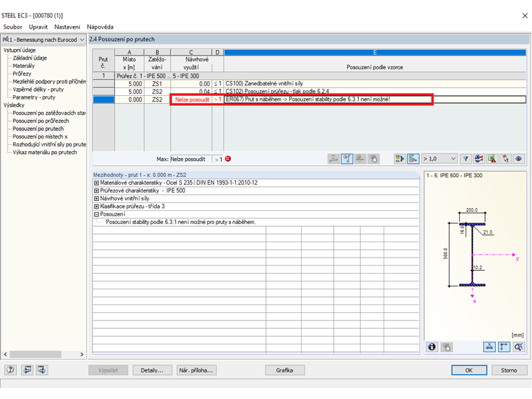Select Posouzení po průřezech in navigator
The height and width of the screenshot is (399, 532).
(41, 121)
